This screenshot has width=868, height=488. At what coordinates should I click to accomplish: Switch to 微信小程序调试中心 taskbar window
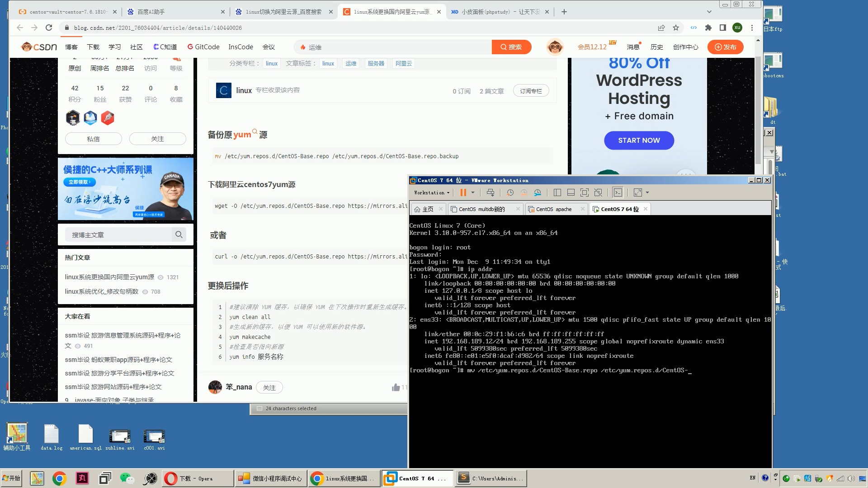pyautogui.click(x=271, y=479)
